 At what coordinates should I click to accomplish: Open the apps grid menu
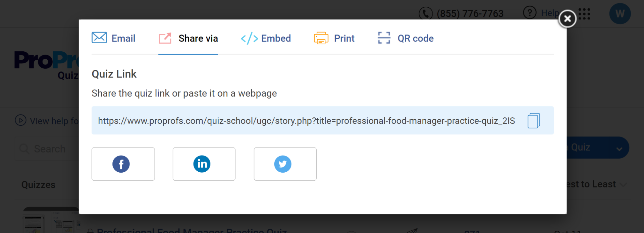tap(585, 14)
